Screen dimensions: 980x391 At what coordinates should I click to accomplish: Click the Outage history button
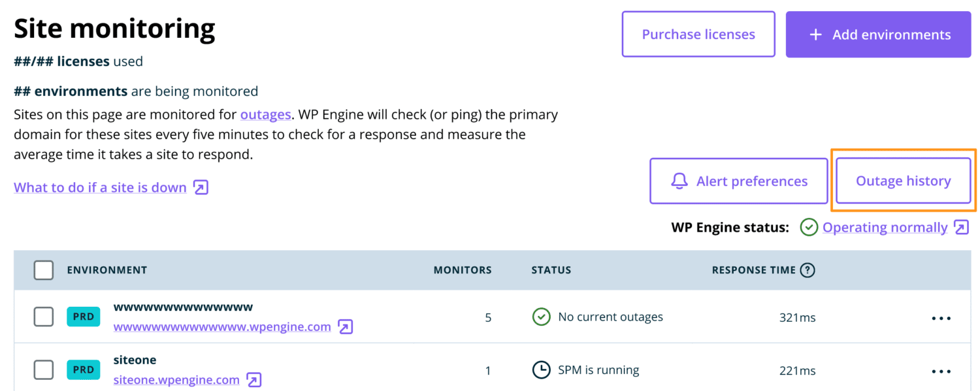[x=903, y=181]
